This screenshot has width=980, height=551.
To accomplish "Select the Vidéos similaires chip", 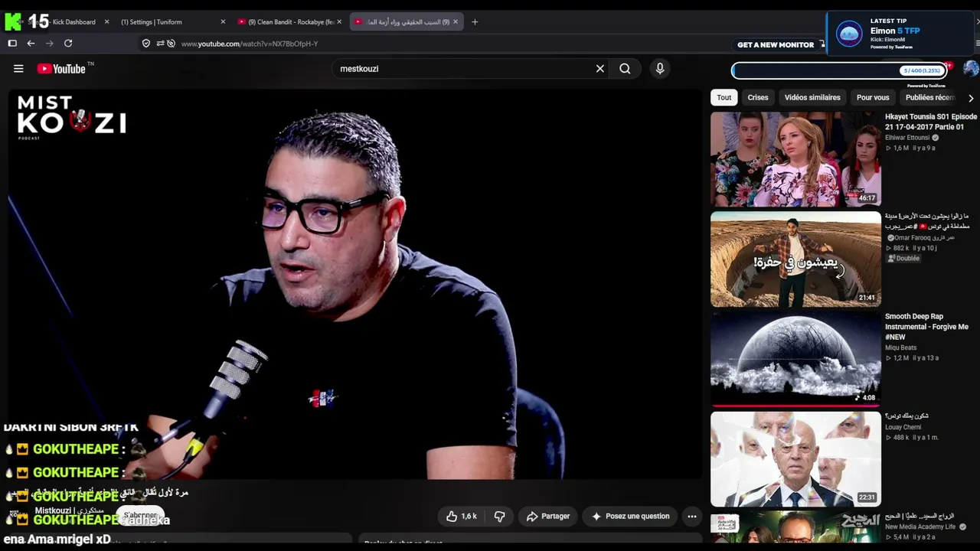I will (812, 98).
